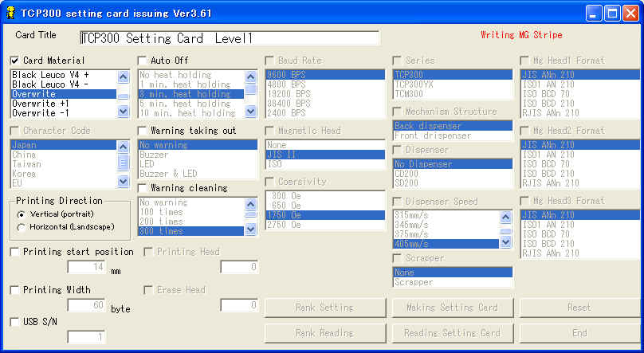The height and width of the screenshot is (353, 644).
Task: Select 345mm/s dispenser speed
Action: (x=446, y=225)
